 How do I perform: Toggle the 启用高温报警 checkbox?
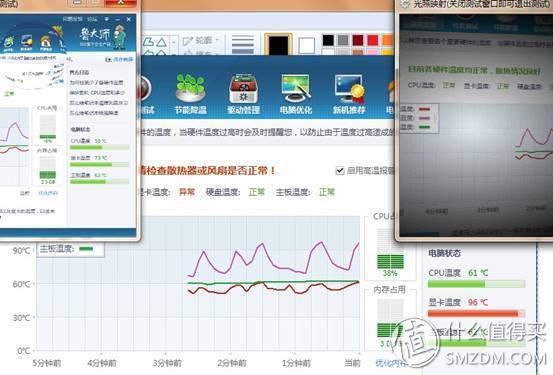(340, 171)
